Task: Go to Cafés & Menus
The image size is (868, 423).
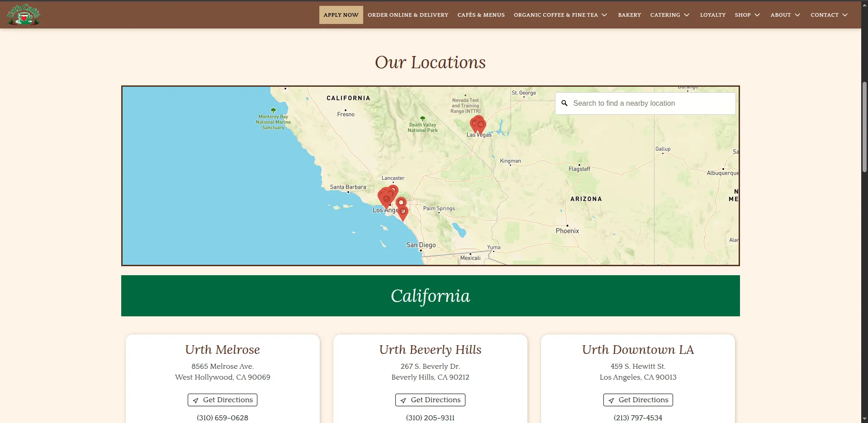Action: (x=481, y=15)
